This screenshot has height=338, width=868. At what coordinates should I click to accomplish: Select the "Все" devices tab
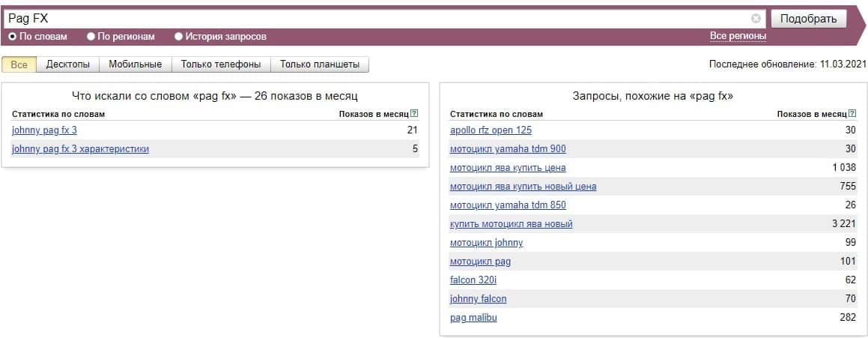click(x=19, y=64)
